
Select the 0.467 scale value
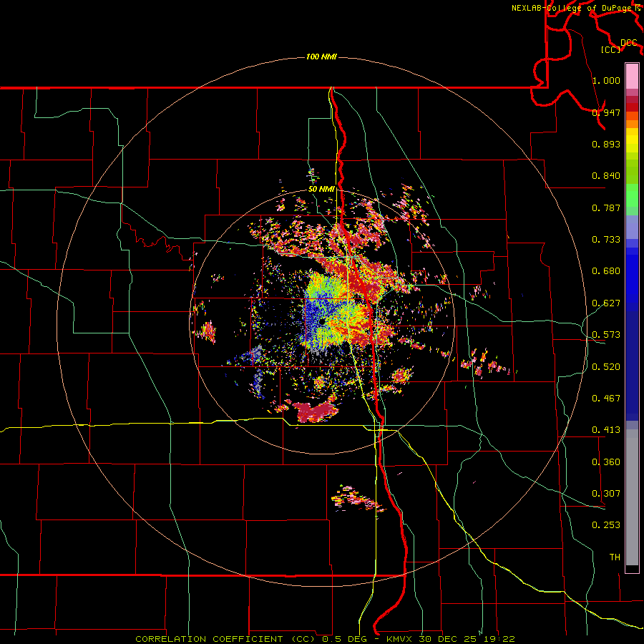click(x=606, y=399)
